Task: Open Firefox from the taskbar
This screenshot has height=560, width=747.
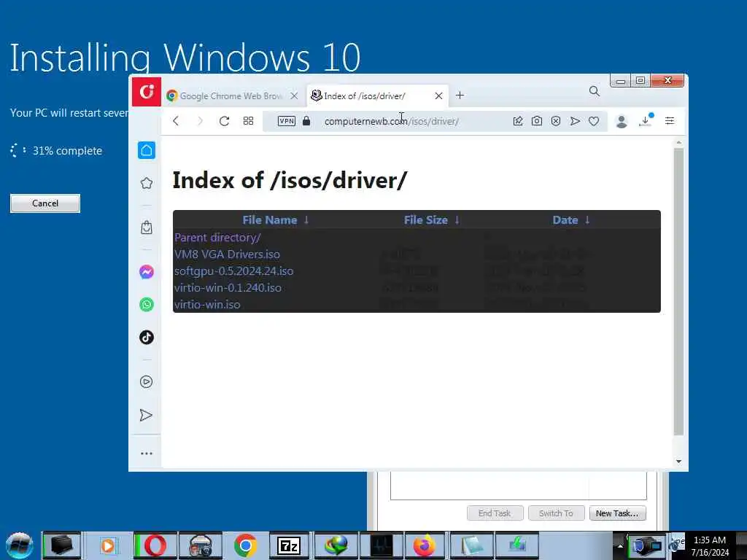Action: (425, 545)
